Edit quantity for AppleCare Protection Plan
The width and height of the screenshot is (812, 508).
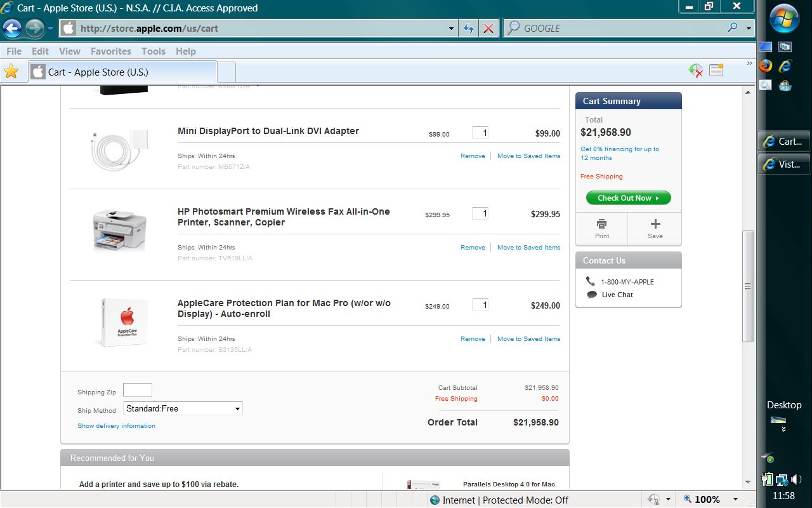480,305
